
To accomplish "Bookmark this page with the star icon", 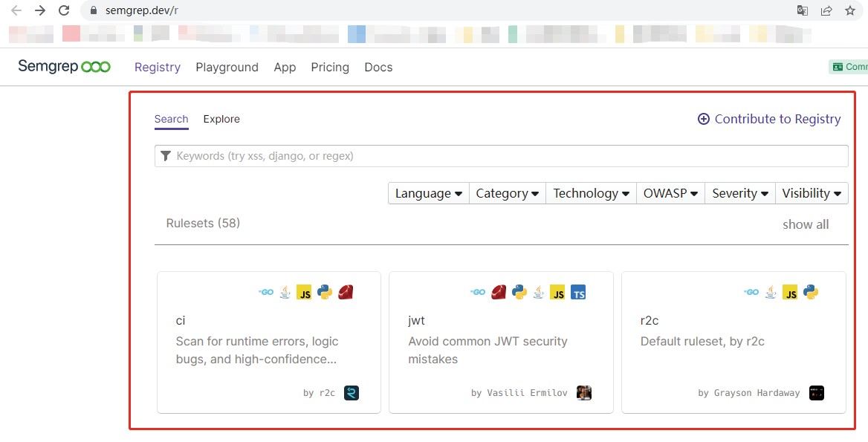I will [850, 10].
